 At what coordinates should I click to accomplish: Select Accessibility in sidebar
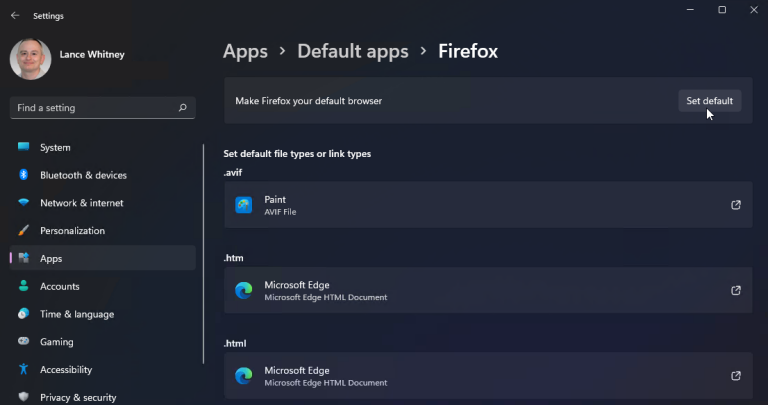(66, 370)
